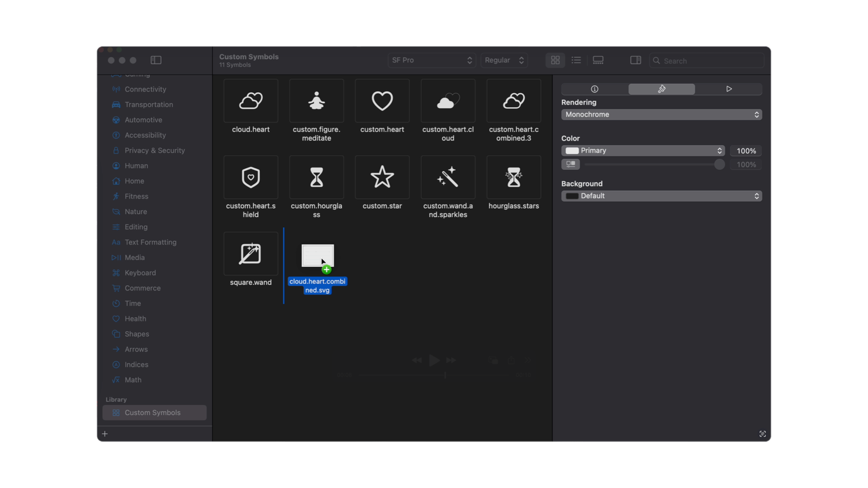Select Custom Symbols under Library

pos(154,412)
